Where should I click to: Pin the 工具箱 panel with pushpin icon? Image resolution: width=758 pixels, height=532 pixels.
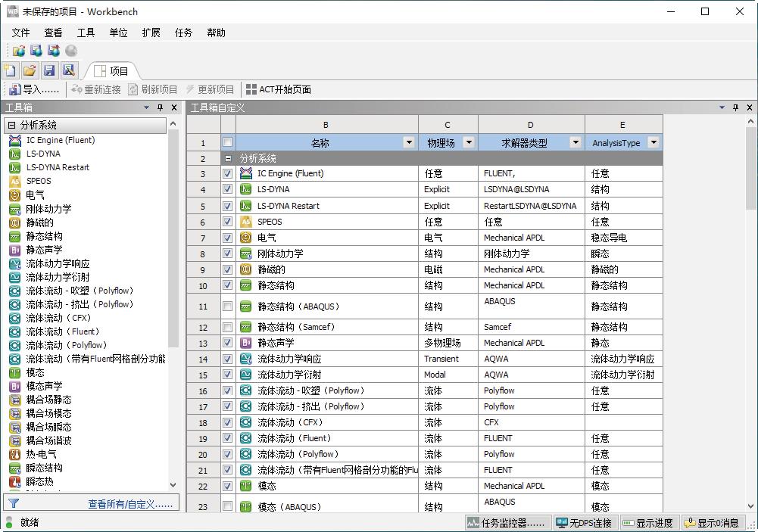click(x=161, y=107)
